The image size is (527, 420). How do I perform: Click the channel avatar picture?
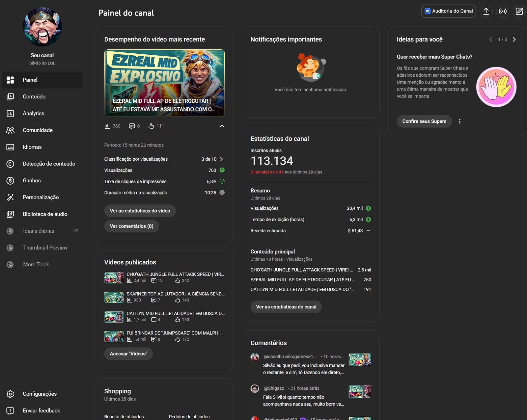42,27
